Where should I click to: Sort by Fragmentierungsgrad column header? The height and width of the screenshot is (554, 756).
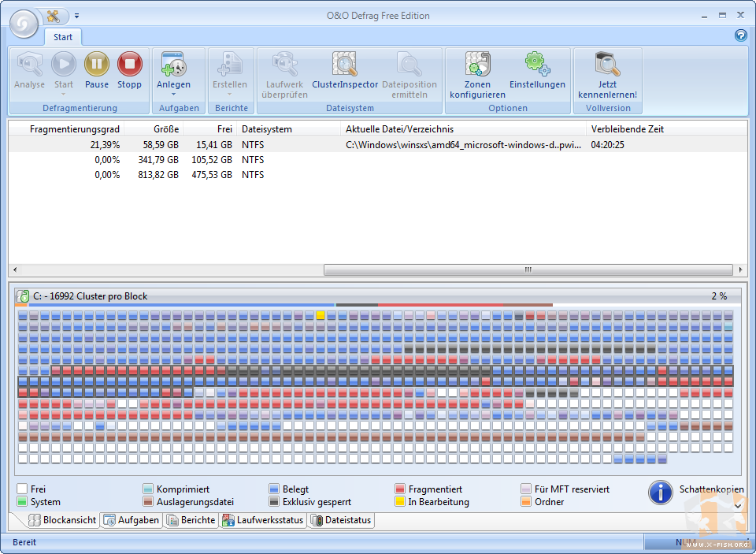coord(66,129)
